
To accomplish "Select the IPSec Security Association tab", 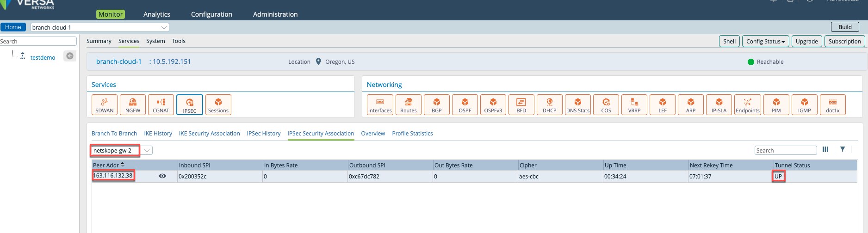I will coord(321,134).
